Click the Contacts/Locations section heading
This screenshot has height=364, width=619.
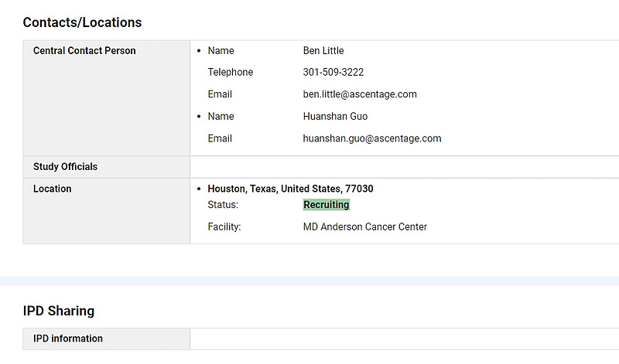click(x=82, y=22)
